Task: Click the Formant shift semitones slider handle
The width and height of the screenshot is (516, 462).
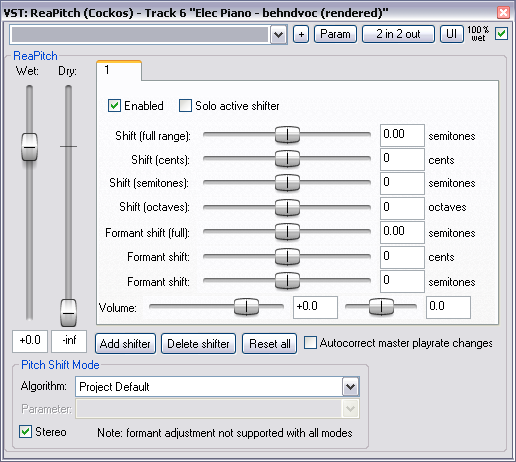Action: pyautogui.click(x=287, y=281)
